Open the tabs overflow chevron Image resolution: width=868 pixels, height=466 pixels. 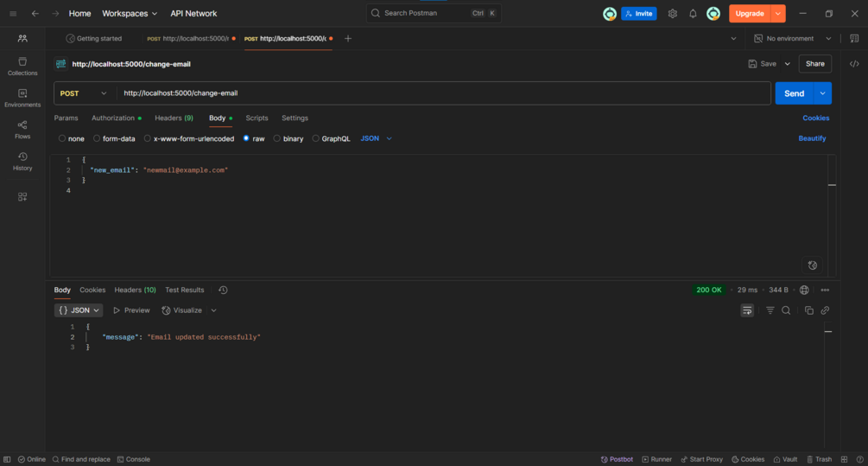tap(733, 38)
